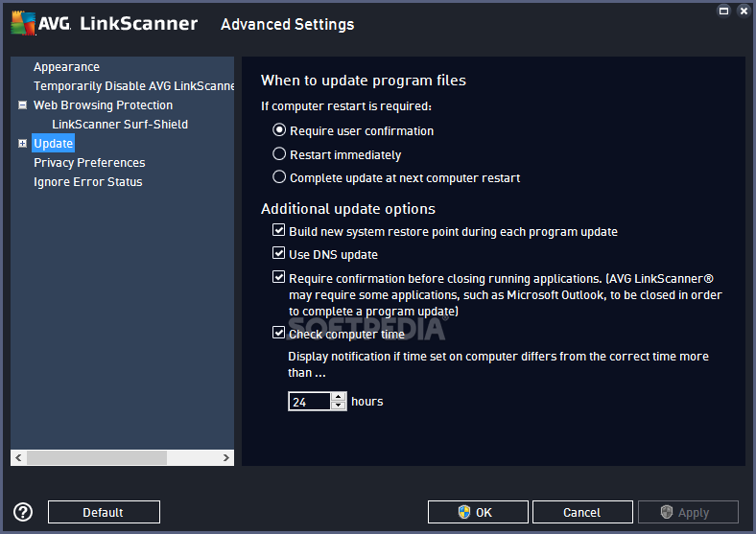Select the Update tree item
Screen dimensions: 756x534
pos(53,144)
